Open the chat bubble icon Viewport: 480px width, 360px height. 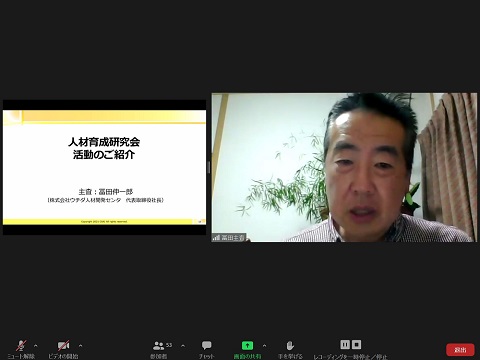tap(207, 345)
